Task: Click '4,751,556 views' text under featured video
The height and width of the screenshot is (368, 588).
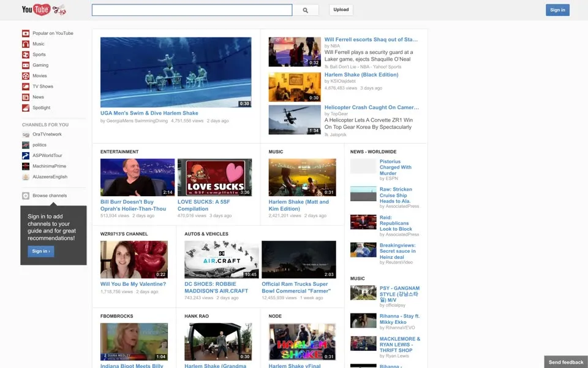Action: tap(187, 121)
